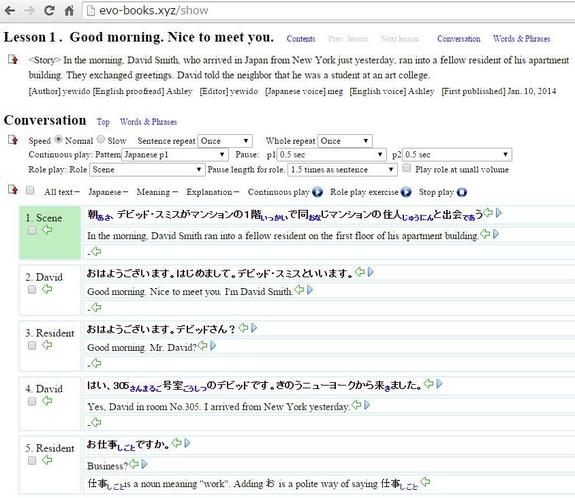The image size is (575, 498).
Task: Click the Lesson 1 title heading
Action: [139, 37]
